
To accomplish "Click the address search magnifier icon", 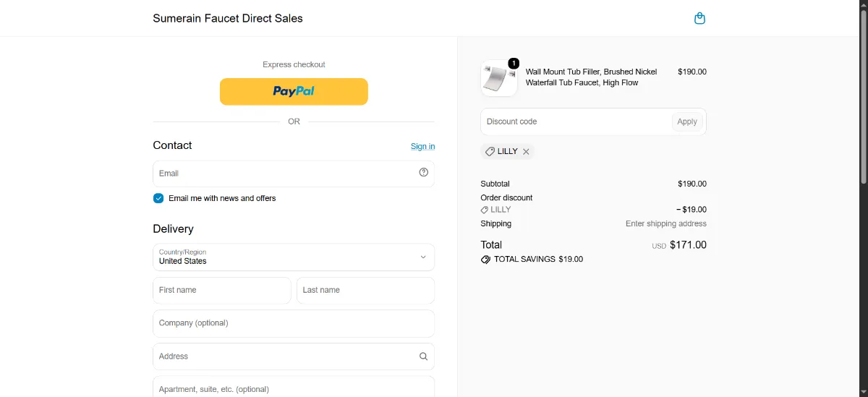I will tap(424, 357).
